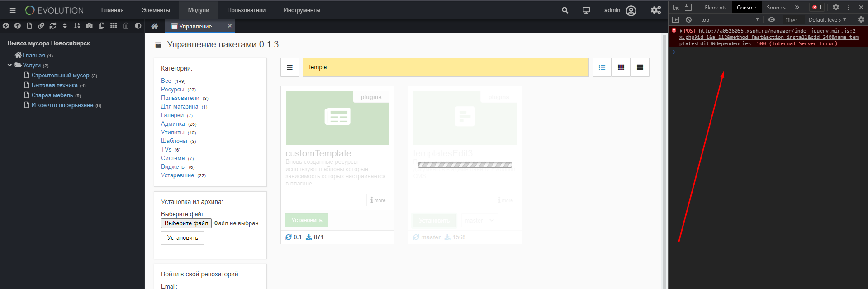This screenshot has width=868, height=289.
Task: Click customTemplate package thumbnail
Action: click(337, 118)
